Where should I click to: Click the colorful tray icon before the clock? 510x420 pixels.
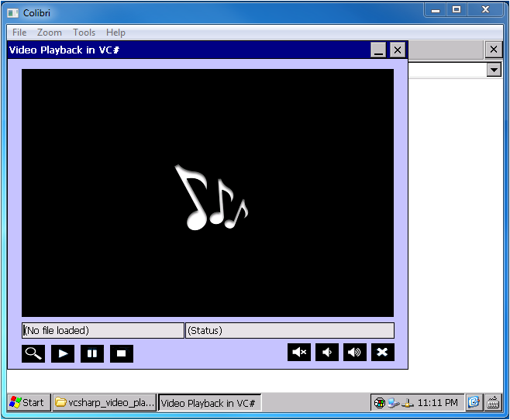pyautogui.click(x=379, y=403)
